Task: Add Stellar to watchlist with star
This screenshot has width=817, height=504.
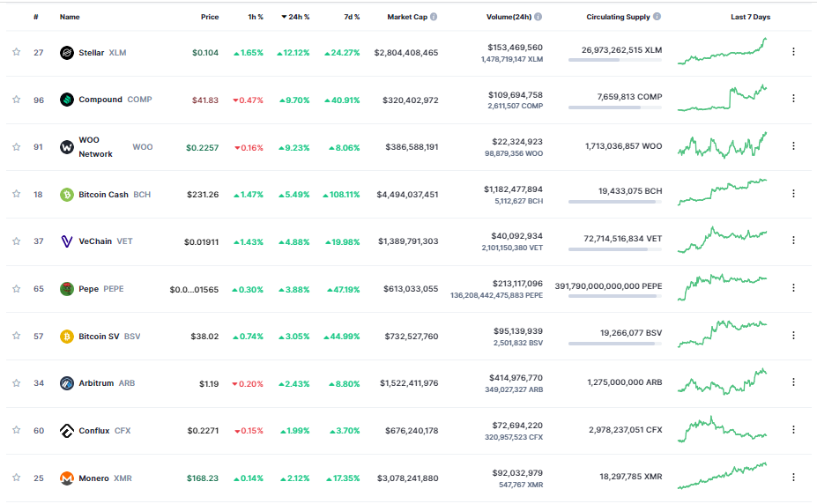Action: (x=17, y=52)
